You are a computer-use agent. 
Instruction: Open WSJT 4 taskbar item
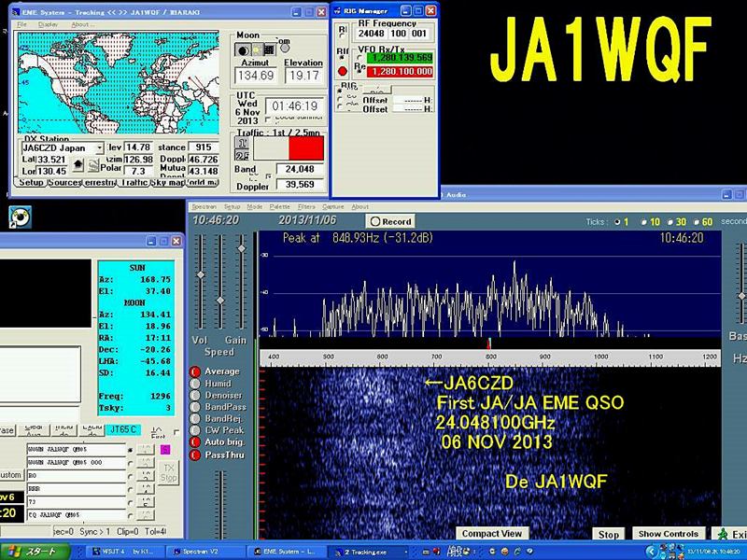pos(123,552)
